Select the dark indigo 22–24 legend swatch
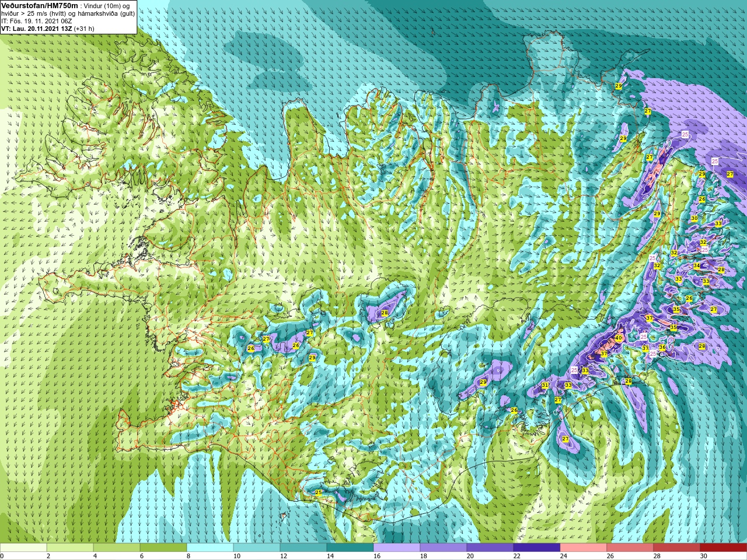 coord(537,548)
